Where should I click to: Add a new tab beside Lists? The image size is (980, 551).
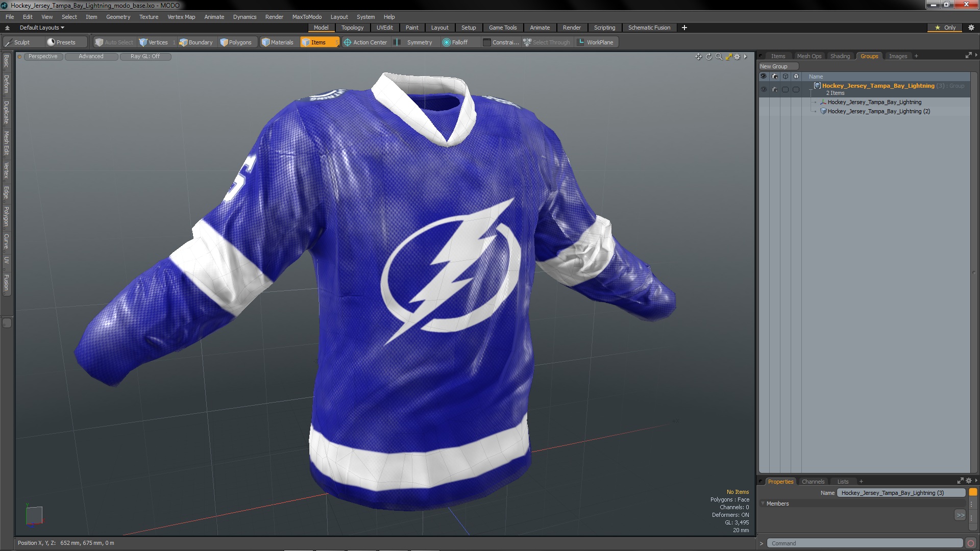[x=861, y=482]
